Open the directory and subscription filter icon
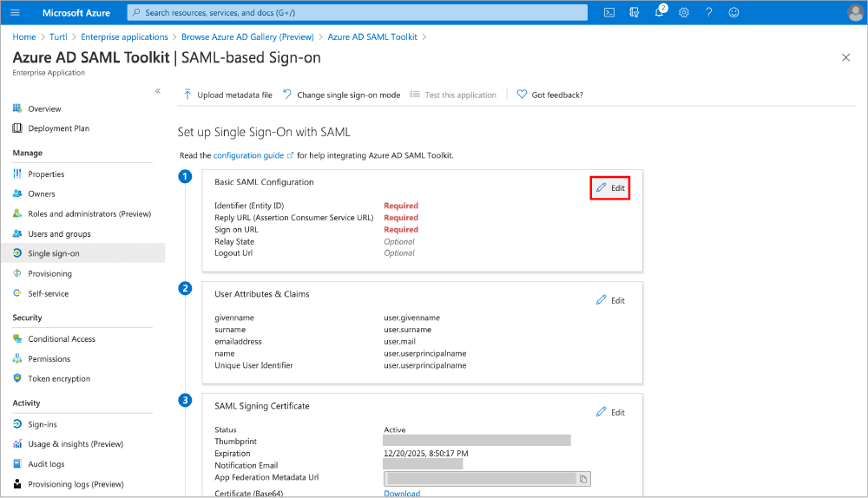The height and width of the screenshot is (498, 868). [635, 12]
